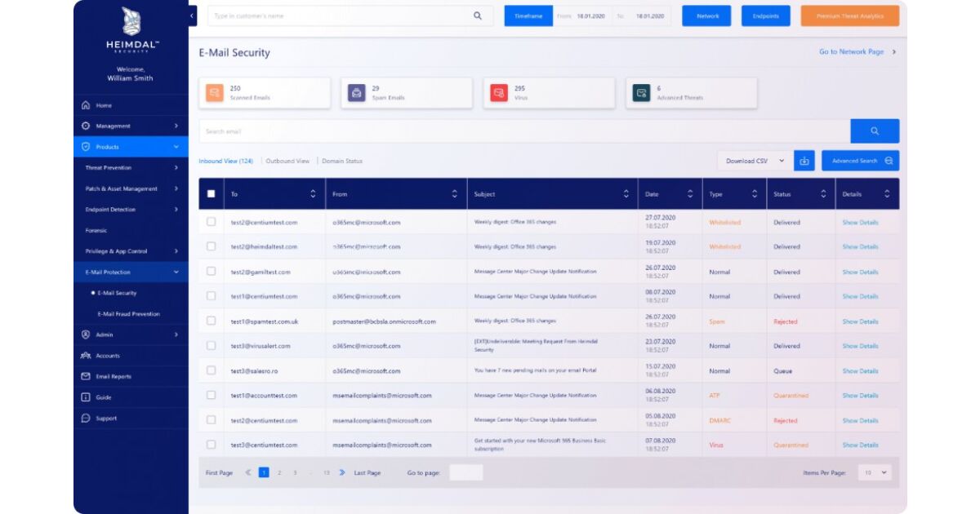This screenshot has width=980, height=514.
Task: Toggle the select-all checkbox in table header
Action: point(212,194)
